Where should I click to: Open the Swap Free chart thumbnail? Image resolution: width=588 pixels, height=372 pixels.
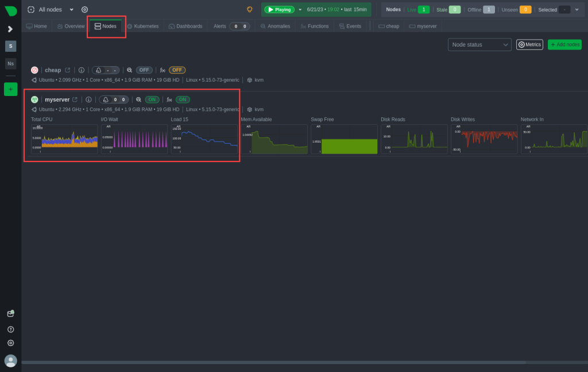345,139
